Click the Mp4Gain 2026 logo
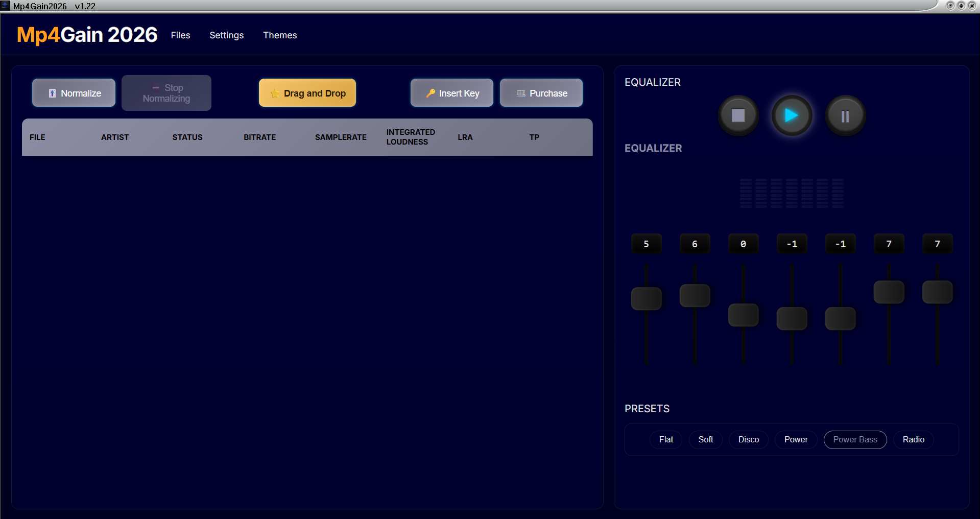 point(87,35)
